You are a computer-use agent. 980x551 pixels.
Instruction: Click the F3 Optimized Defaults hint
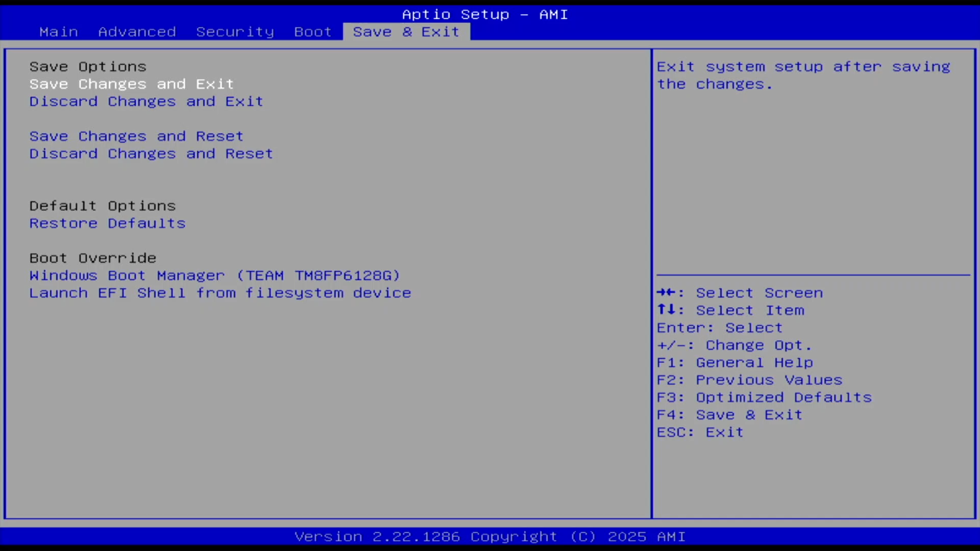point(764,397)
